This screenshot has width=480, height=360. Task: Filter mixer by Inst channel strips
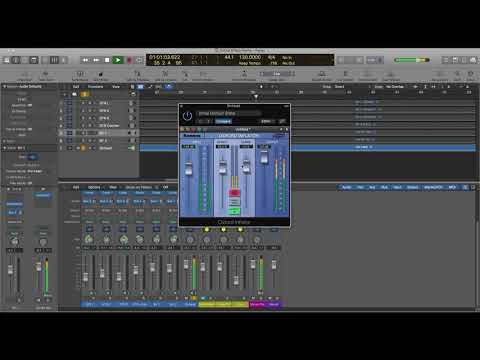[x=360, y=187]
